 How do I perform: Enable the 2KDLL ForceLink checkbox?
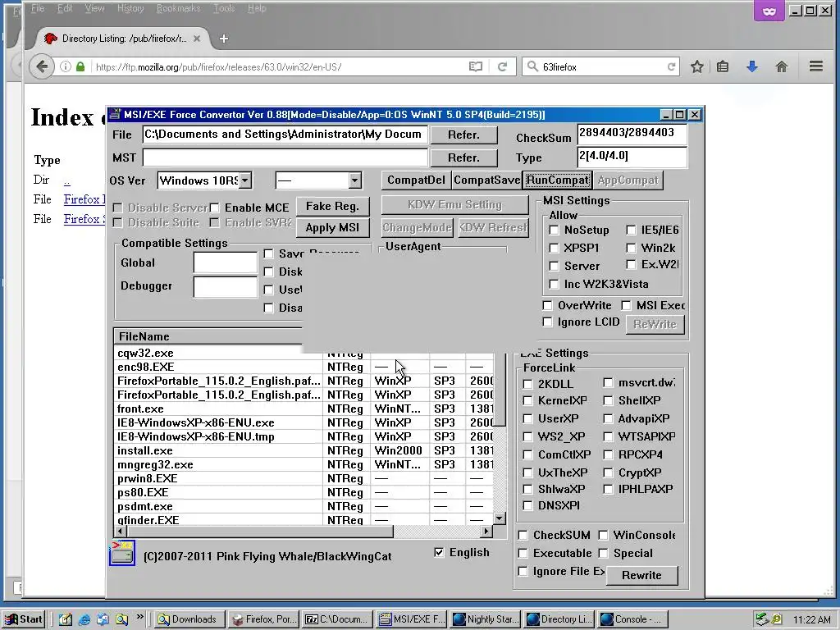(x=527, y=384)
